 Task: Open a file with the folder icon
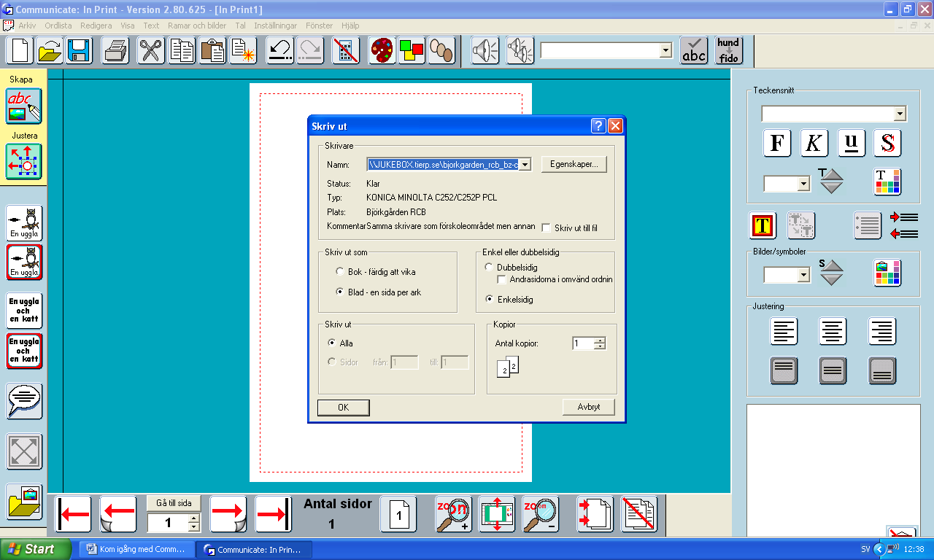(x=50, y=51)
